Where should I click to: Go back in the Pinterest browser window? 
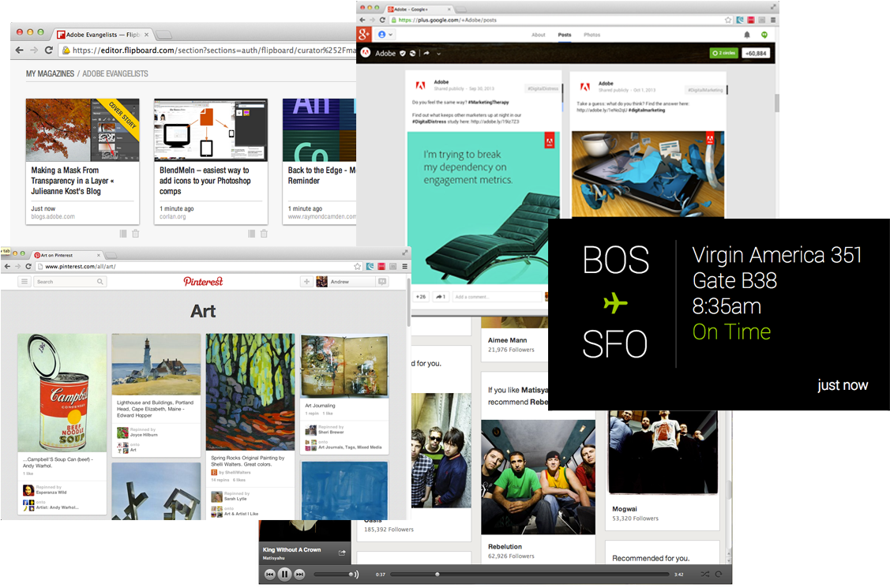click(x=7, y=266)
